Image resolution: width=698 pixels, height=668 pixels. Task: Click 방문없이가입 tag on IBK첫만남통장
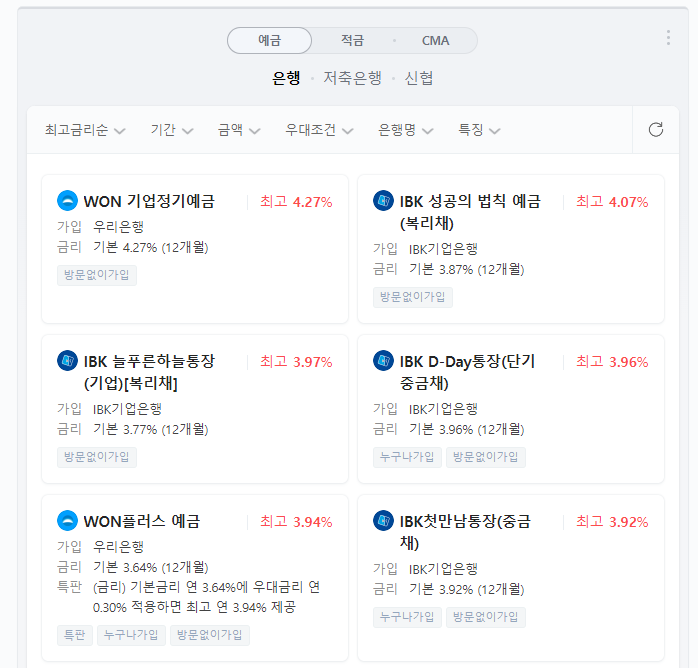pos(486,617)
